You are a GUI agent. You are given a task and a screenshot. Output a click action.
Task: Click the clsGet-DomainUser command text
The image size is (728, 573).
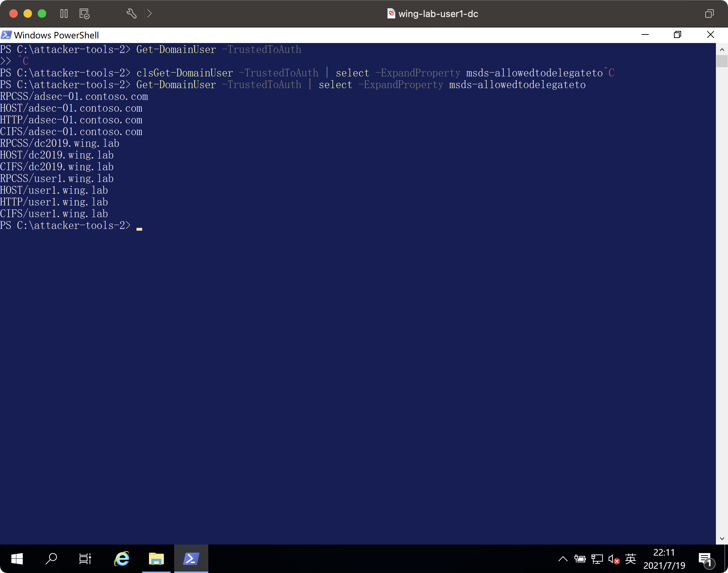pyautogui.click(x=185, y=73)
